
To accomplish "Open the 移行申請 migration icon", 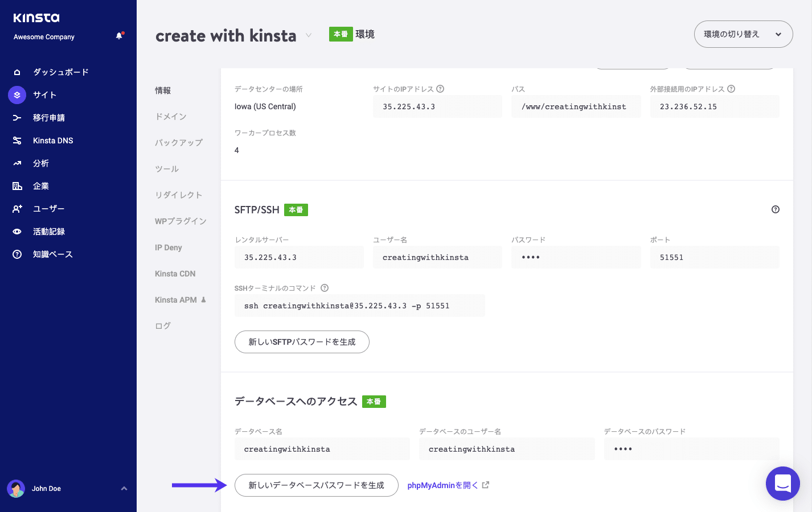I will click(17, 117).
